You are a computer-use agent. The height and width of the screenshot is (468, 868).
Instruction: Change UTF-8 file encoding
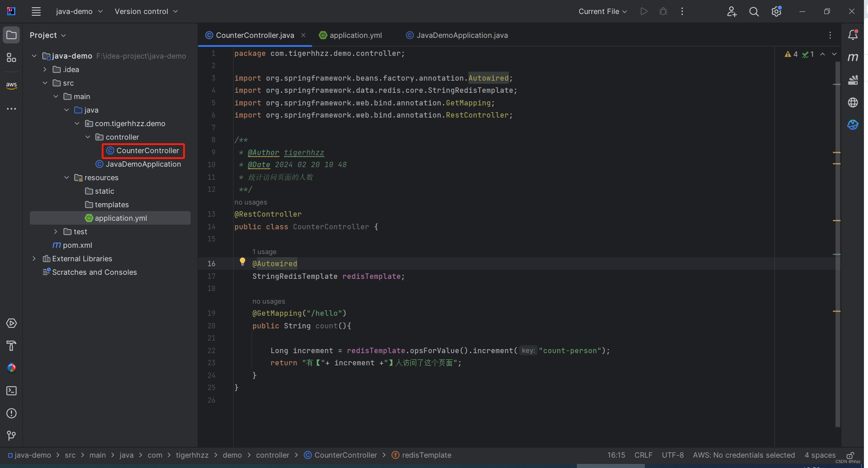coord(673,455)
